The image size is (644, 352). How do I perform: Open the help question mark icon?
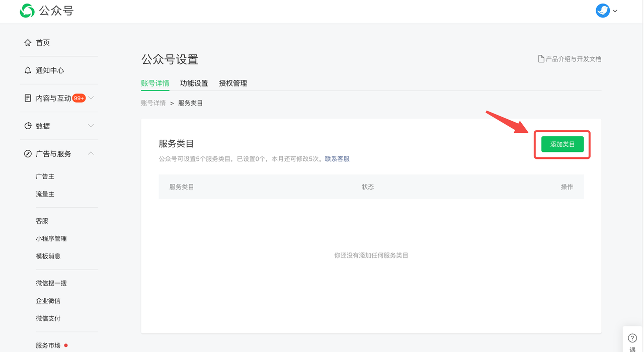click(632, 338)
